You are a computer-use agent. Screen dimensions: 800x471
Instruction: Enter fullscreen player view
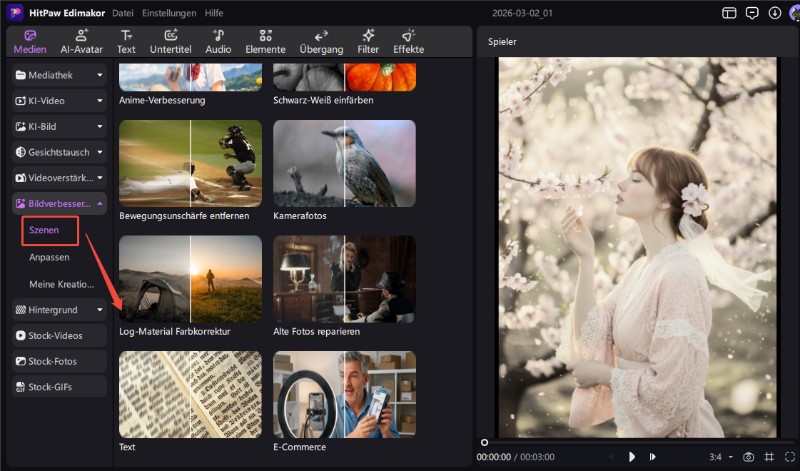789,457
